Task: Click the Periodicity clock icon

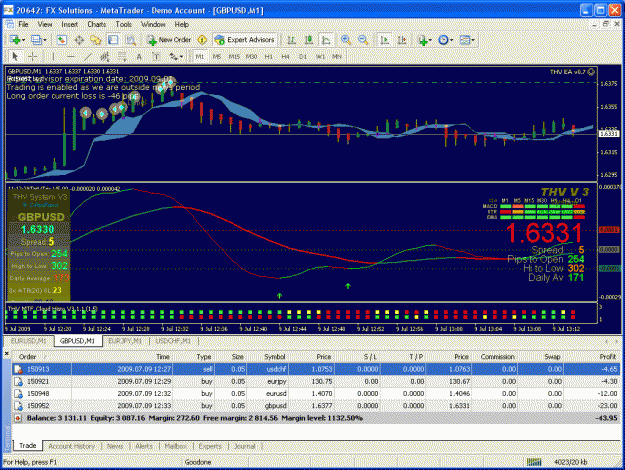Action: point(443,40)
